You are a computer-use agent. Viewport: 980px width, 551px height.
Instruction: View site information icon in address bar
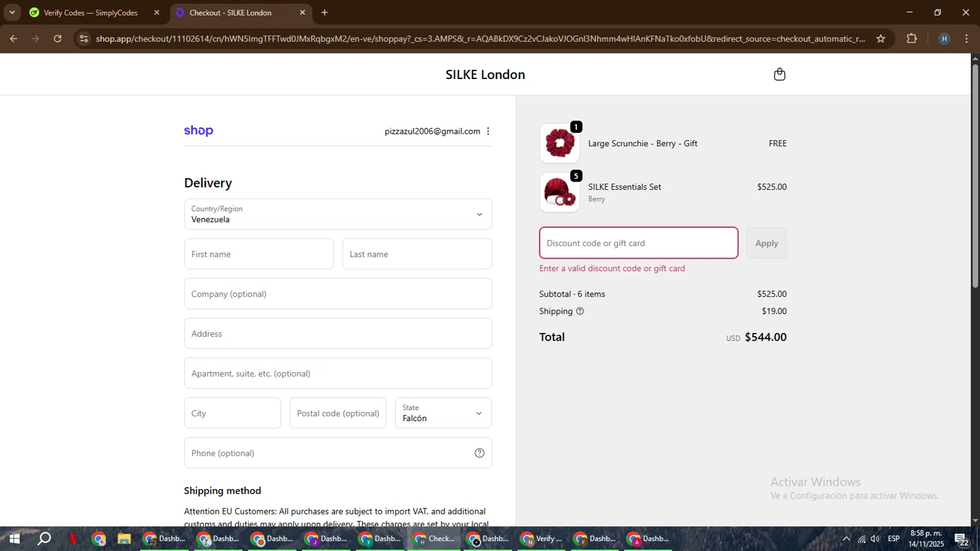84,39
